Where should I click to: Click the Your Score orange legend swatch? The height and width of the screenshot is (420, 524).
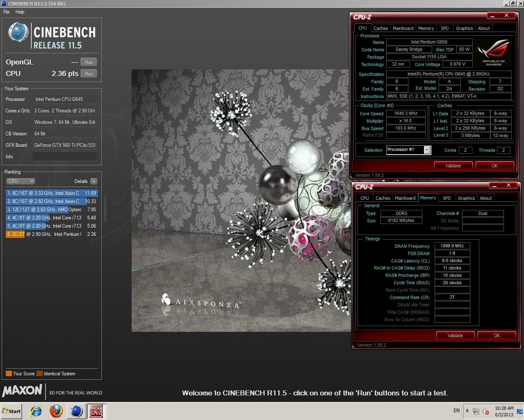(x=9, y=374)
